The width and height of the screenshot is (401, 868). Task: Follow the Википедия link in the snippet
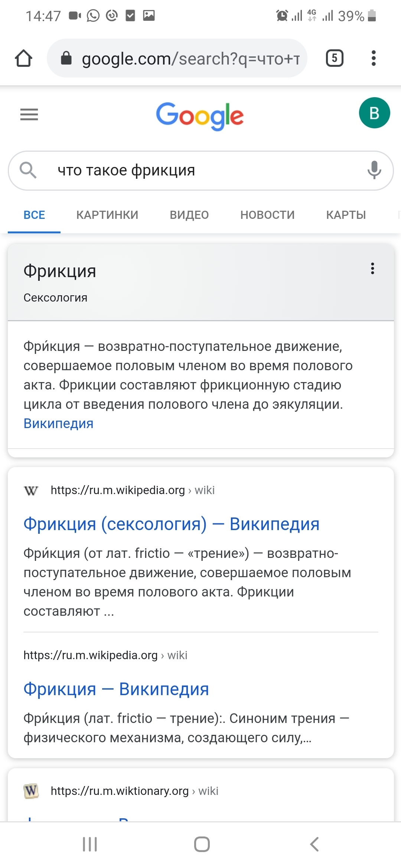point(58,423)
